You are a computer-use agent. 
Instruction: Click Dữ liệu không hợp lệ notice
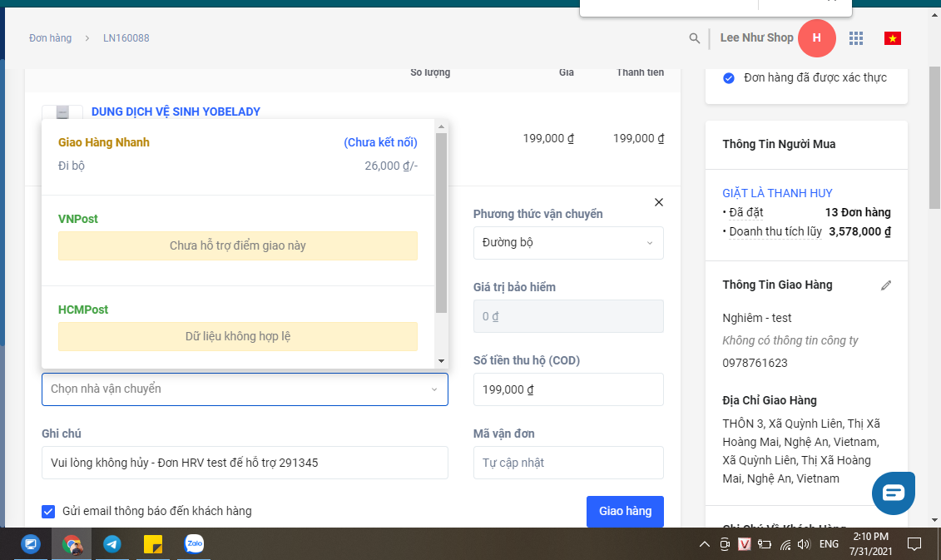tap(238, 337)
